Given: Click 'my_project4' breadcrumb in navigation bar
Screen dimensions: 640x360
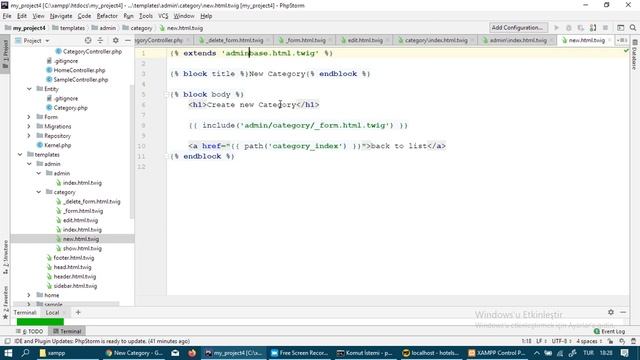Looking at the screenshot, I should pyautogui.click(x=25, y=28).
